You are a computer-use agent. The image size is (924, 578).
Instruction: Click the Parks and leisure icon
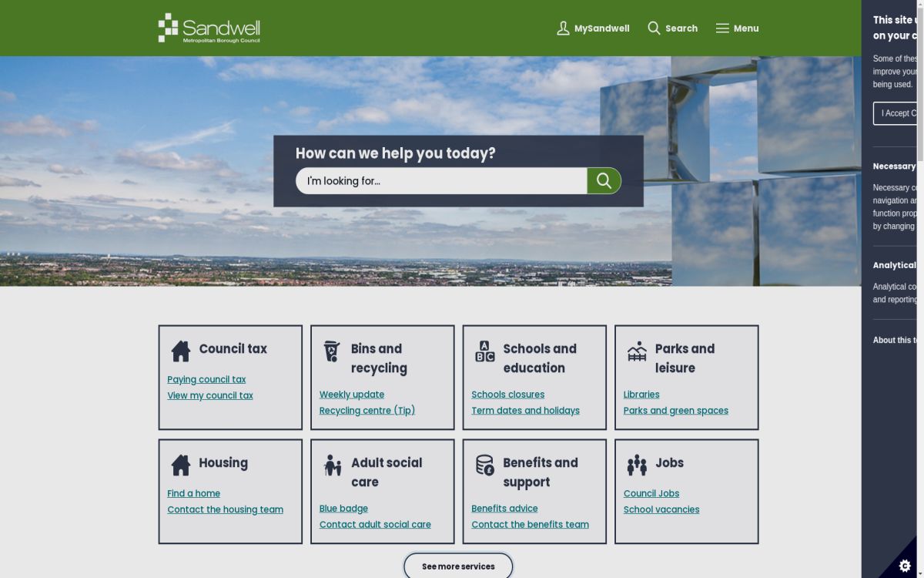pyautogui.click(x=637, y=351)
